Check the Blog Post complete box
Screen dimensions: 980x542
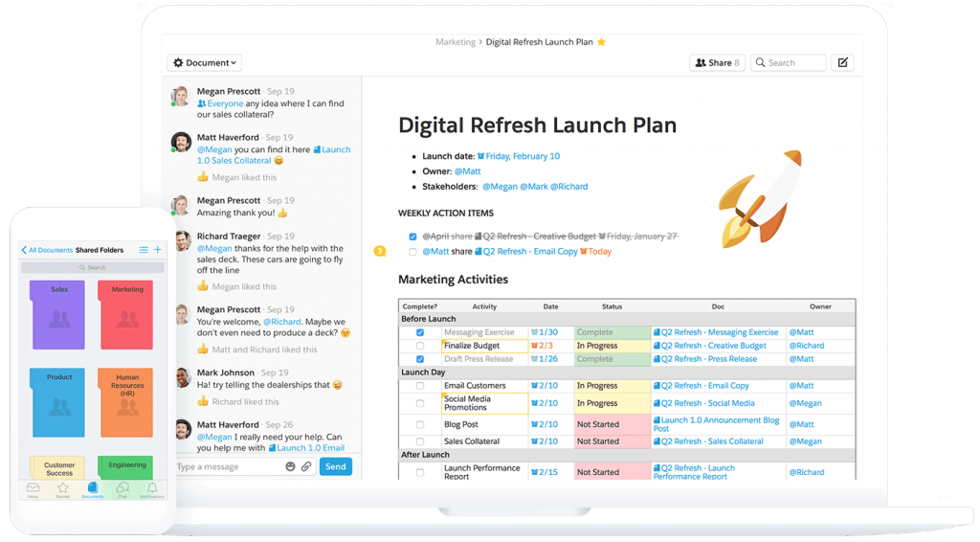pyautogui.click(x=420, y=424)
